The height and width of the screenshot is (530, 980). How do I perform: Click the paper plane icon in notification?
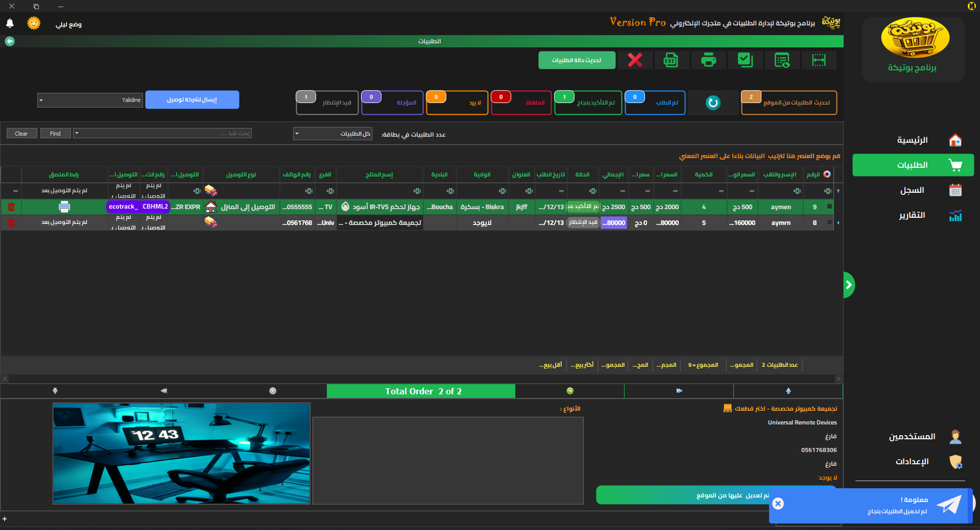949,504
